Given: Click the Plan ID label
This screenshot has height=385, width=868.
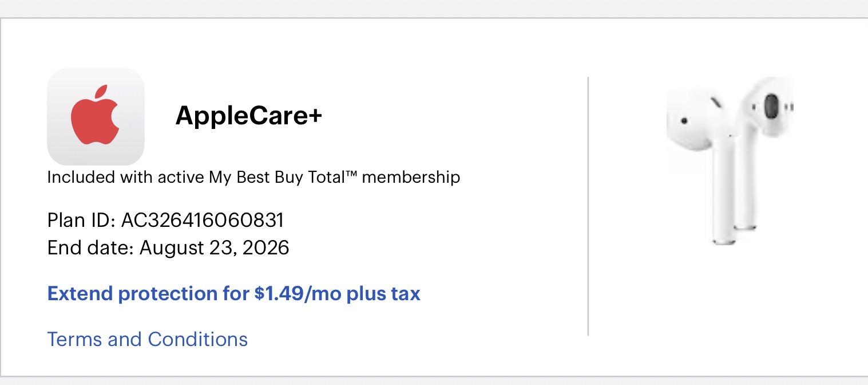Looking at the screenshot, I should point(82,220).
